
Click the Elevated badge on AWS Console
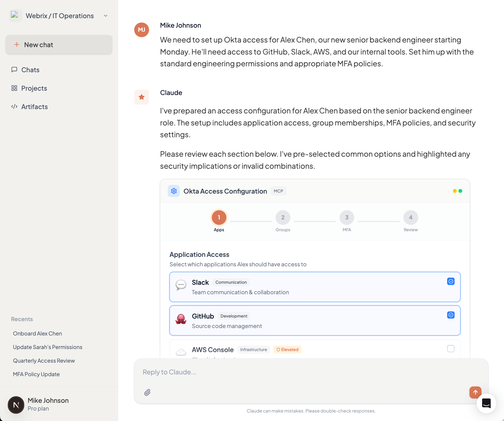287,350
